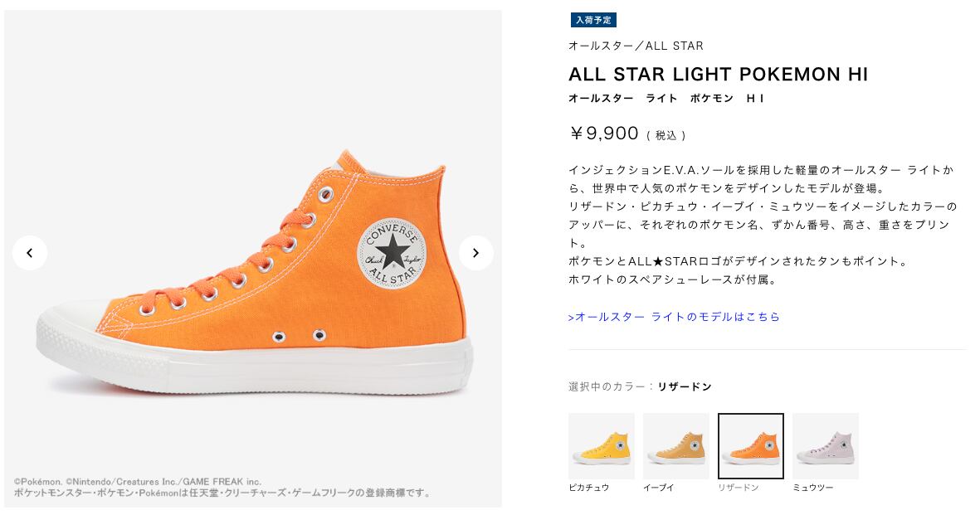
Task: Click the previous image arrow
Action: 30,253
